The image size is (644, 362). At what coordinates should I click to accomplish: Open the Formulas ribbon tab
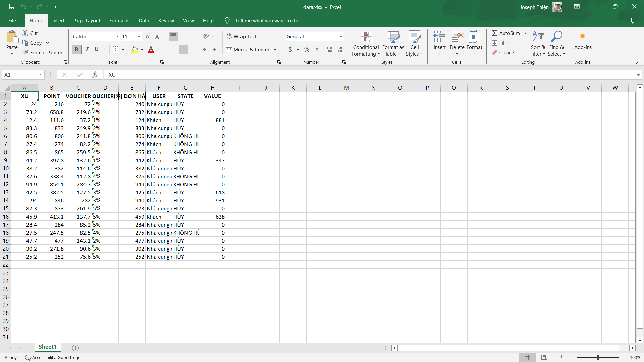(x=119, y=21)
